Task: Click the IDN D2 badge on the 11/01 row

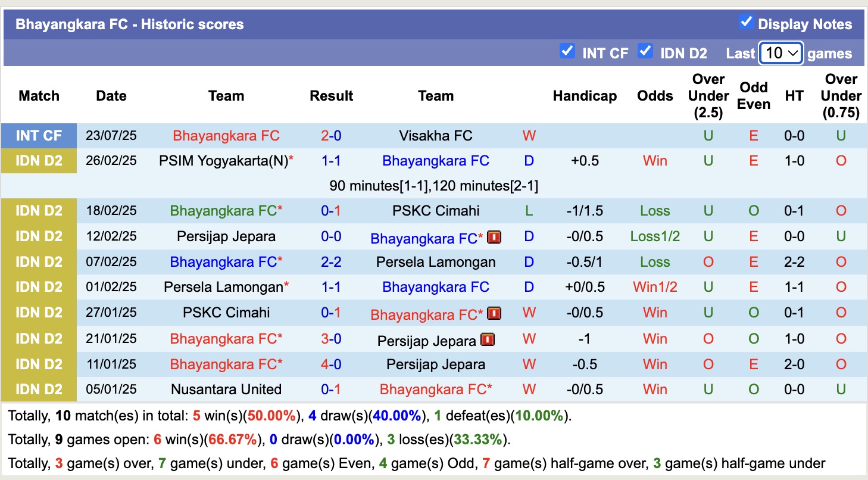Action: pyautogui.click(x=39, y=364)
